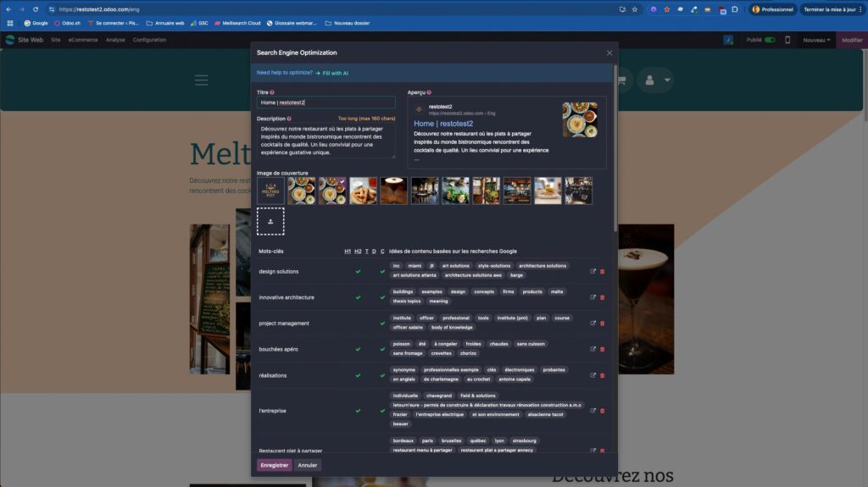Expand the user account dropdown on the website
Viewport: 868px width, 487px height.
point(667,80)
